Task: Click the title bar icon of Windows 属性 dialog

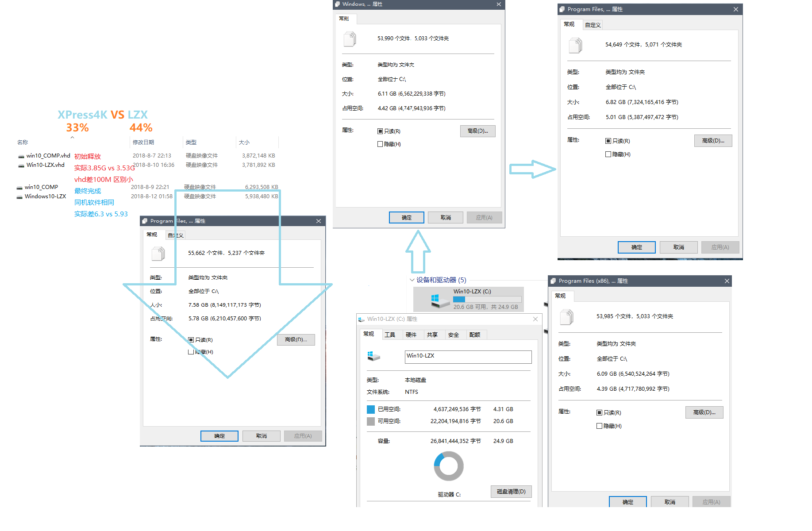Action: tap(338, 4)
